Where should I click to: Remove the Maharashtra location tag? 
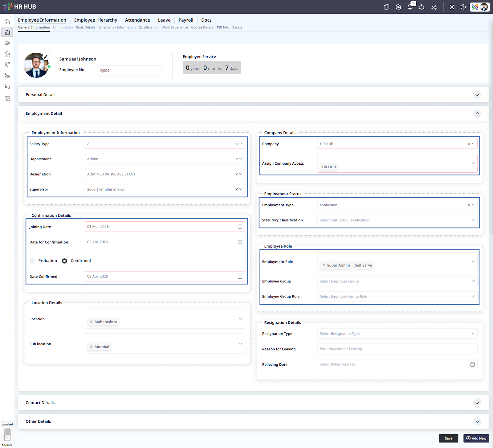(91, 322)
